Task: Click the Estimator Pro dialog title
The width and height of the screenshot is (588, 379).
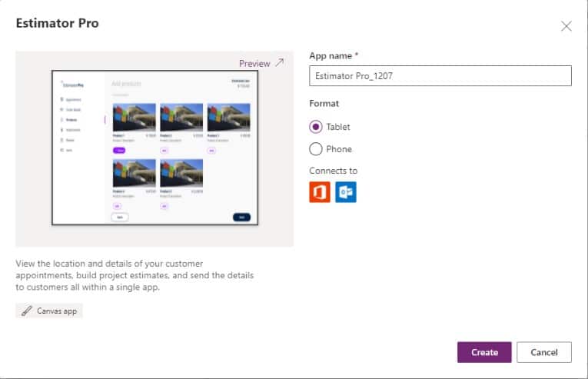Action: [x=57, y=24]
